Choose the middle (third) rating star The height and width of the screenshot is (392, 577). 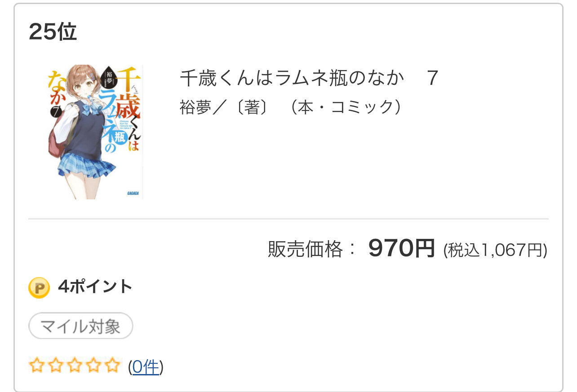coord(75,366)
